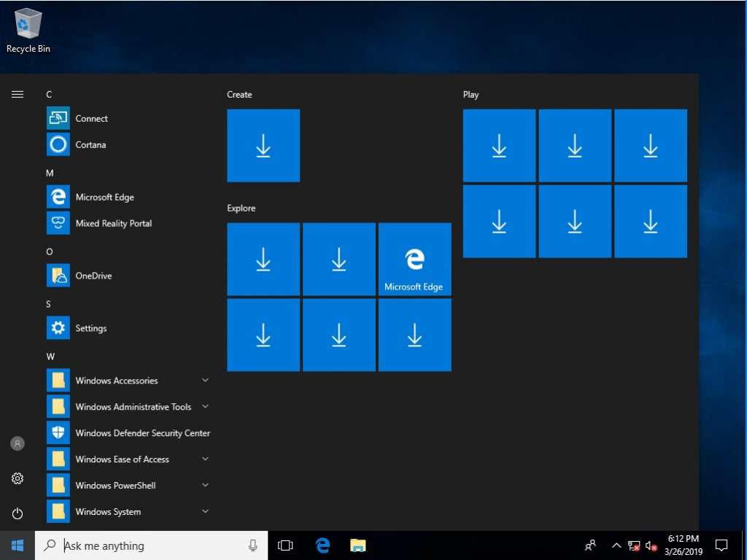Open the user account icon in the Start sidebar
The height and width of the screenshot is (560, 747).
tap(18, 443)
